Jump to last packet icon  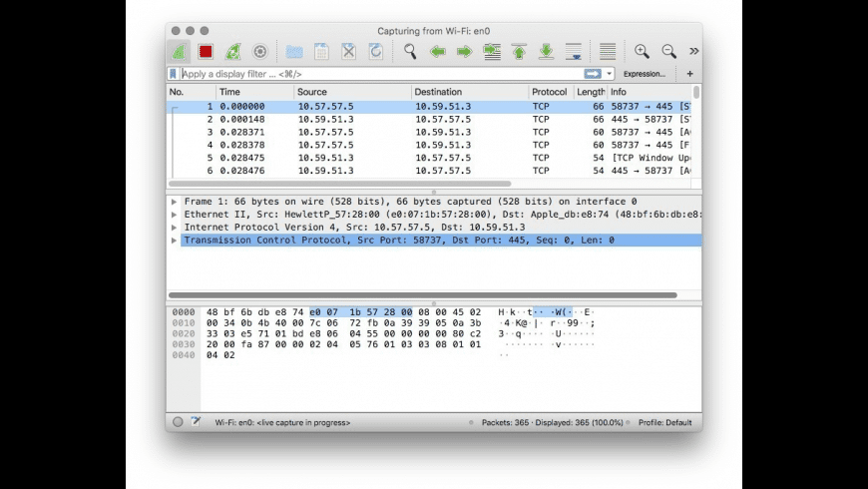(546, 52)
